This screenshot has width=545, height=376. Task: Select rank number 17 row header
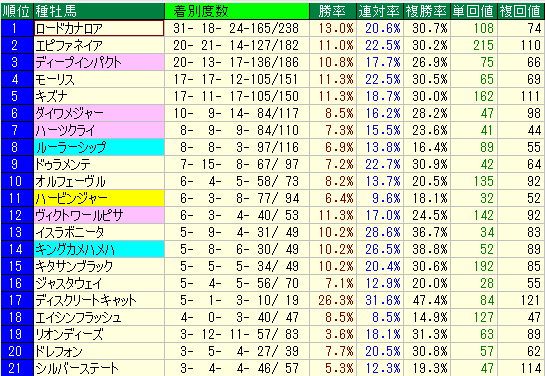click(17, 301)
